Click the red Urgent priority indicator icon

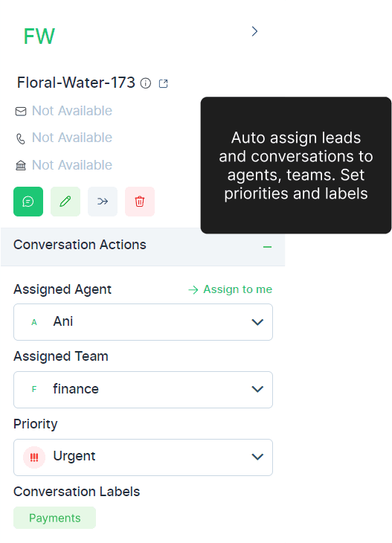[x=34, y=457]
